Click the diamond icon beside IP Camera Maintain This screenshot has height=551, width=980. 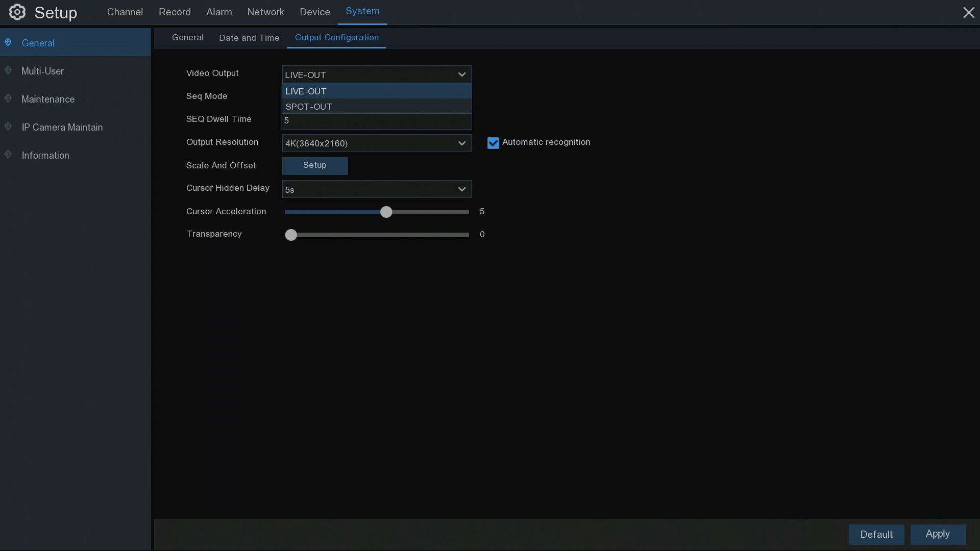[8, 127]
